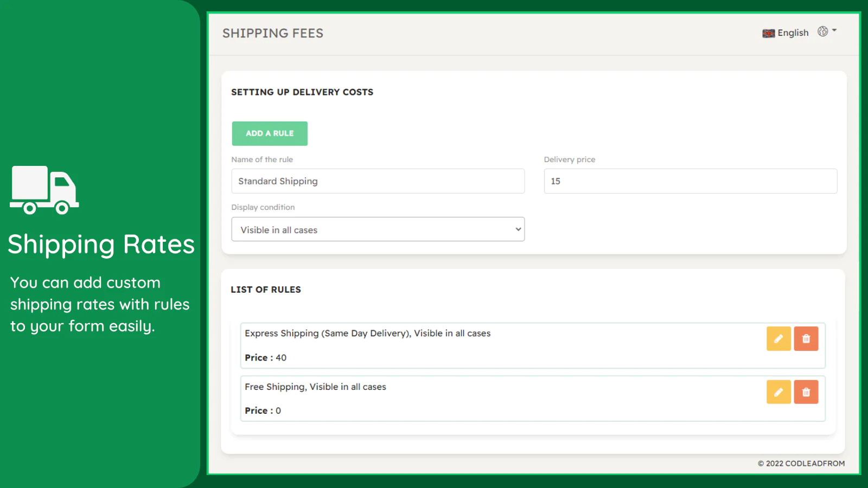
Task: Select the English language label
Action: click(793, 33)
